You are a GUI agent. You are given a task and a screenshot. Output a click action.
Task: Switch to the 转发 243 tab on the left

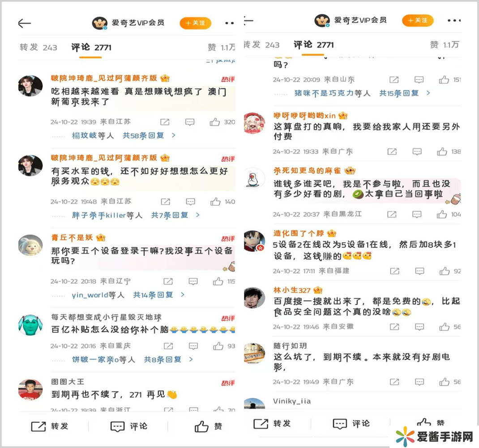pyautogui.click(x=38, y=47)
